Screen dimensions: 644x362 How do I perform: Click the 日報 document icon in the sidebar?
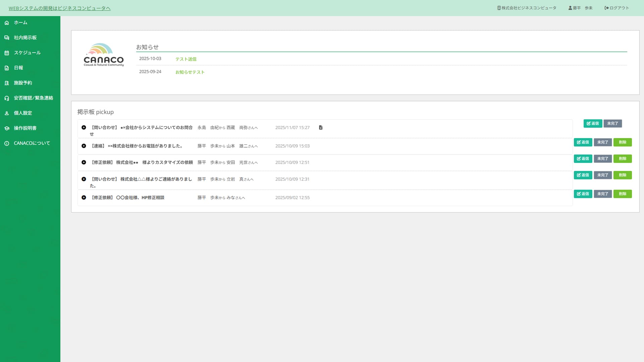pyautogui.click(x=7, y=68)
